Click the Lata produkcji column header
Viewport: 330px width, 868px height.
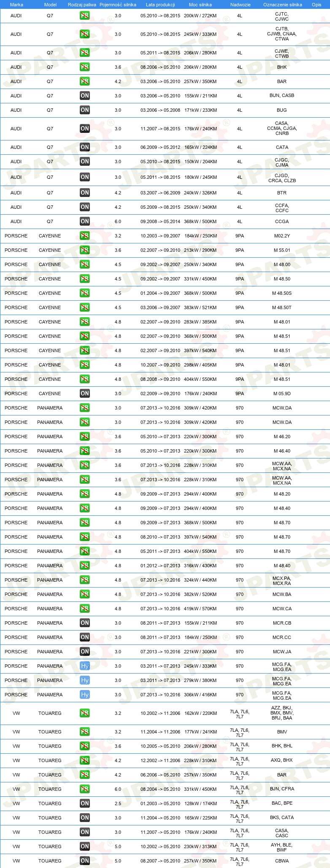point(160,5)
